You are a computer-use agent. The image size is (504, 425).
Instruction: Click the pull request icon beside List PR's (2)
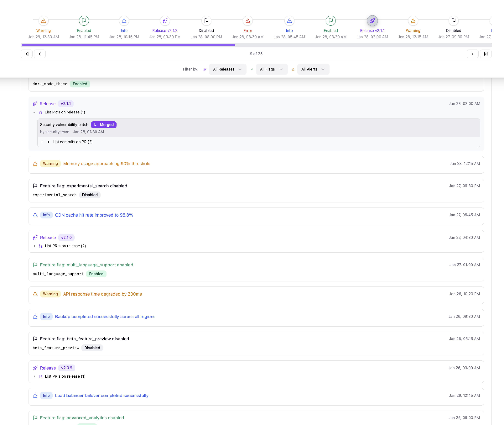(x=41, y=246)
